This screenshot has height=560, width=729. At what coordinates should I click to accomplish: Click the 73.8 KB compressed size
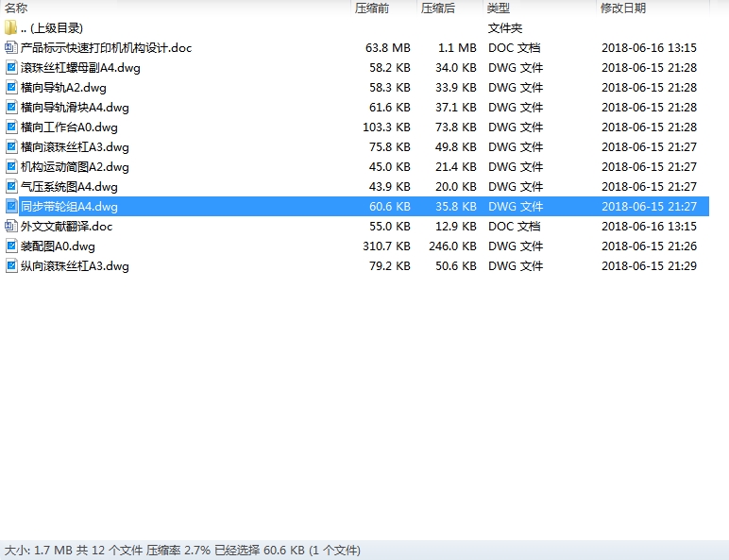click(455, 127)
